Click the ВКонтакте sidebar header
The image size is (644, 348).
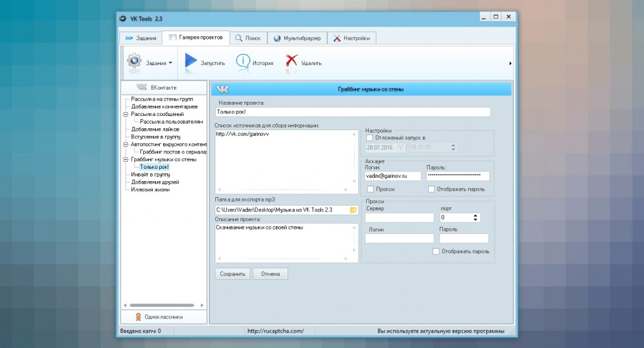click(x=164, y=88)
